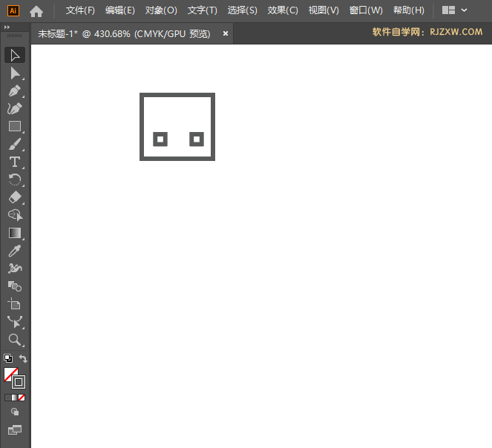This screenshot has width=492, height=448.
Task: Close the 未标题-1 document tab
Action: point(226,33)
